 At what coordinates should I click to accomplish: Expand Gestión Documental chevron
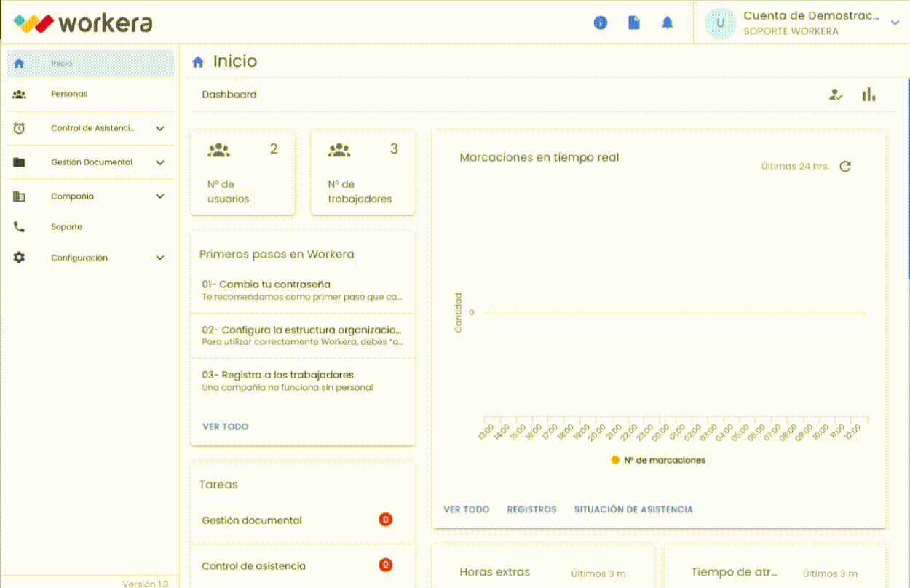click(x=160, y=162)
